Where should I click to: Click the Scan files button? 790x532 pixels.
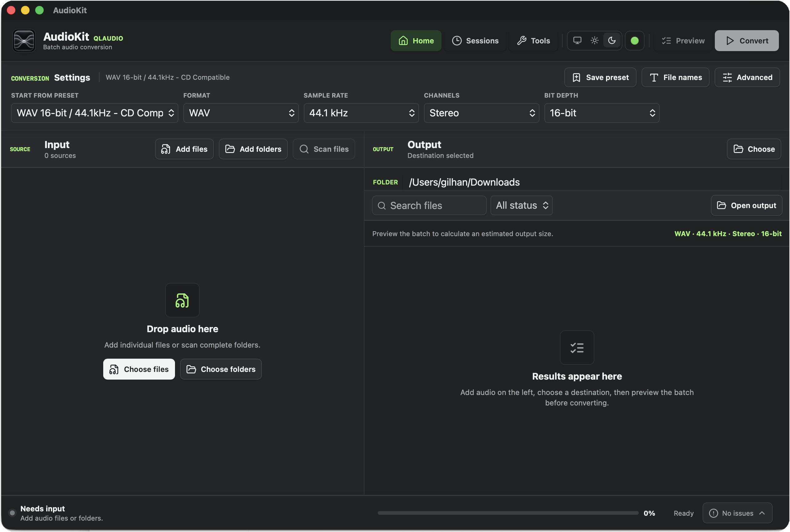pyautogui.click(x=324, y=149)
